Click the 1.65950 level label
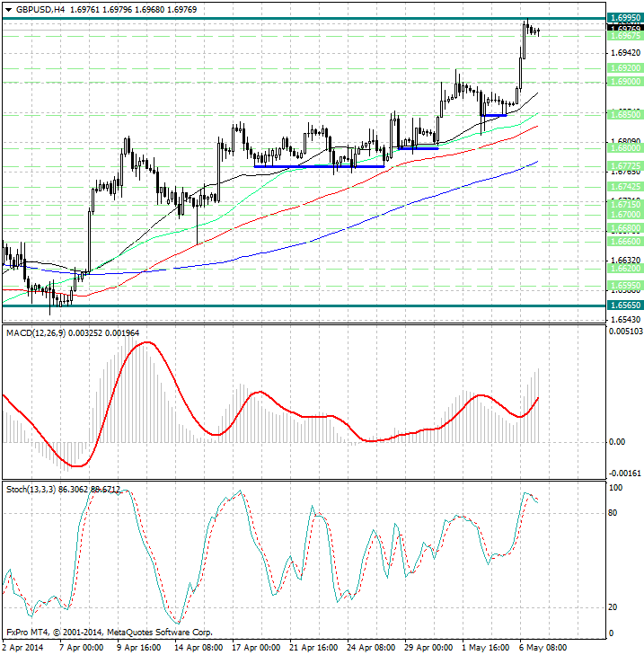 coord(625,286)
